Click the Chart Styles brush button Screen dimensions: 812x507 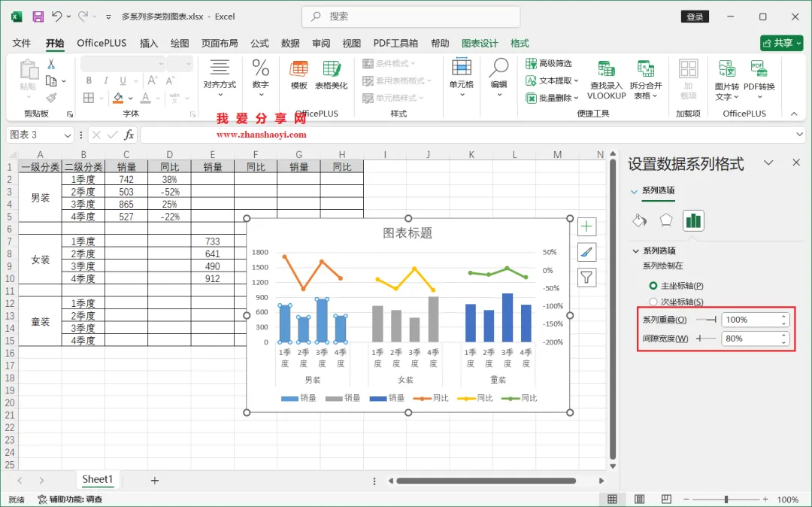586,252
